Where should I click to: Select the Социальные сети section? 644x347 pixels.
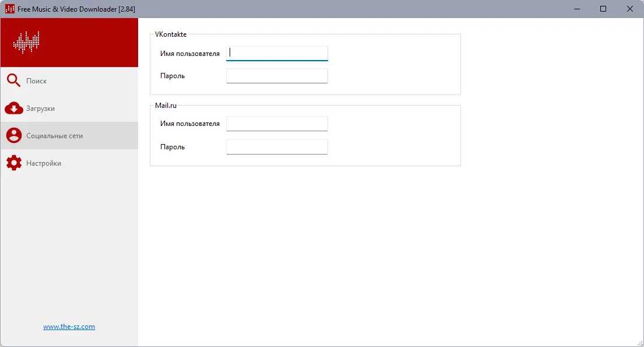click(69, 136)
